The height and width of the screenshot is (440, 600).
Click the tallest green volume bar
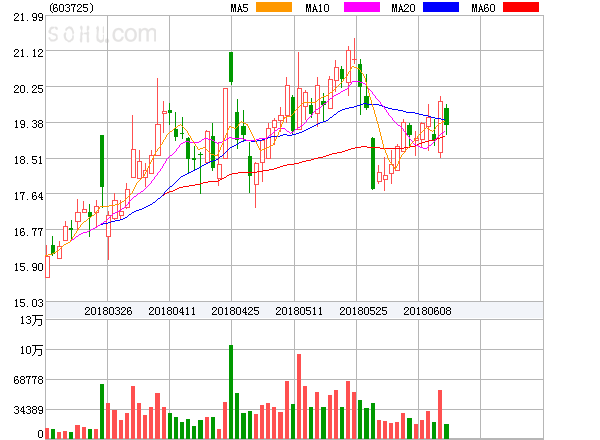(231, 392)
